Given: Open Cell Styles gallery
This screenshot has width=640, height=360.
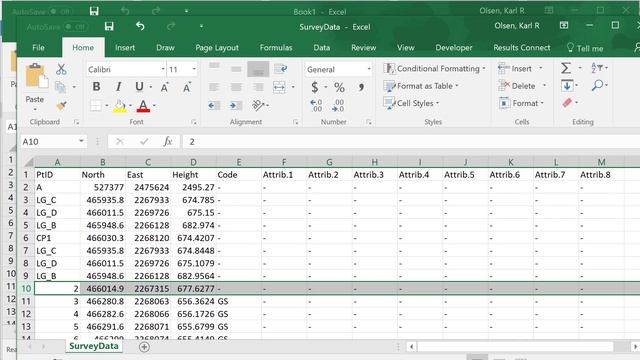Looking at the screenshot, I should [411, 103].
